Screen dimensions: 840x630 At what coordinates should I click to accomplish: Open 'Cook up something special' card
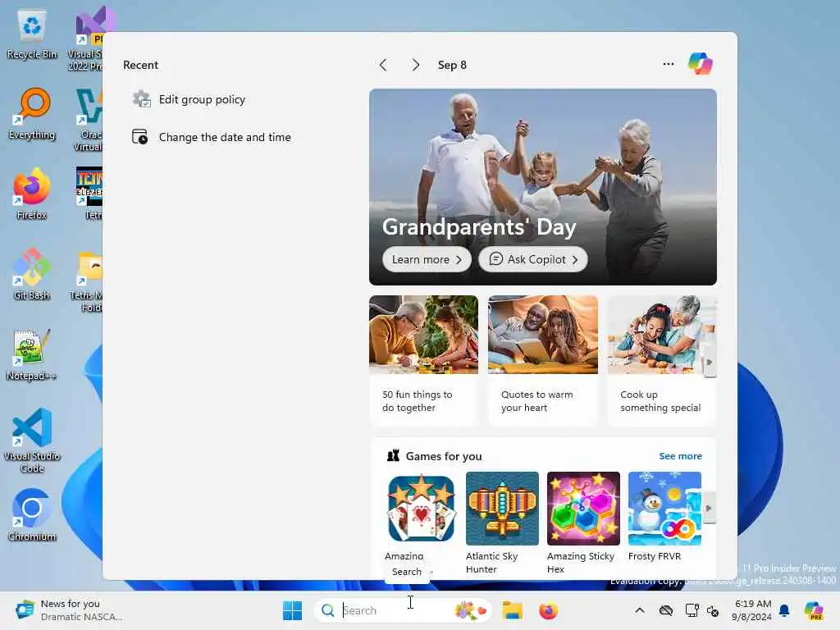662,360
